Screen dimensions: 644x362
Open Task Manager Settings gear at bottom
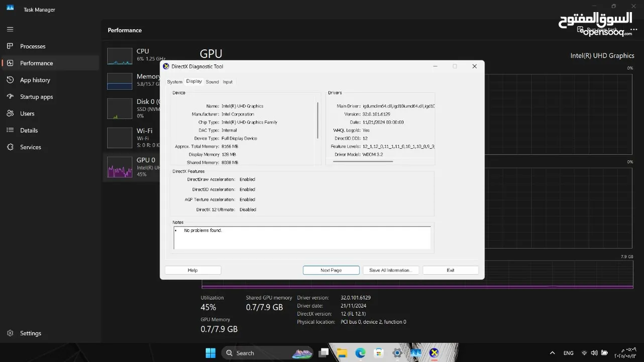coord(10,333)
